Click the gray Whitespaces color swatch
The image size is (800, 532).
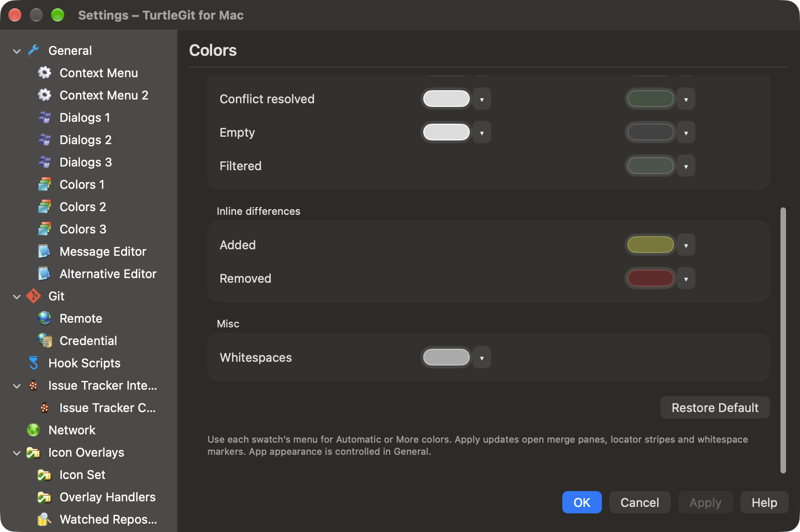(x=447, y=357)
